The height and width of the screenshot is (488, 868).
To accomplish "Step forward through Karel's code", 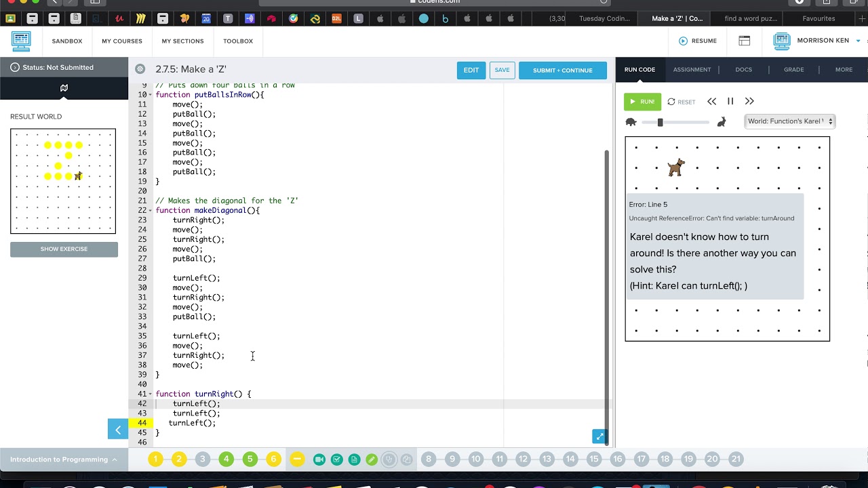I will tap(749, 101).
